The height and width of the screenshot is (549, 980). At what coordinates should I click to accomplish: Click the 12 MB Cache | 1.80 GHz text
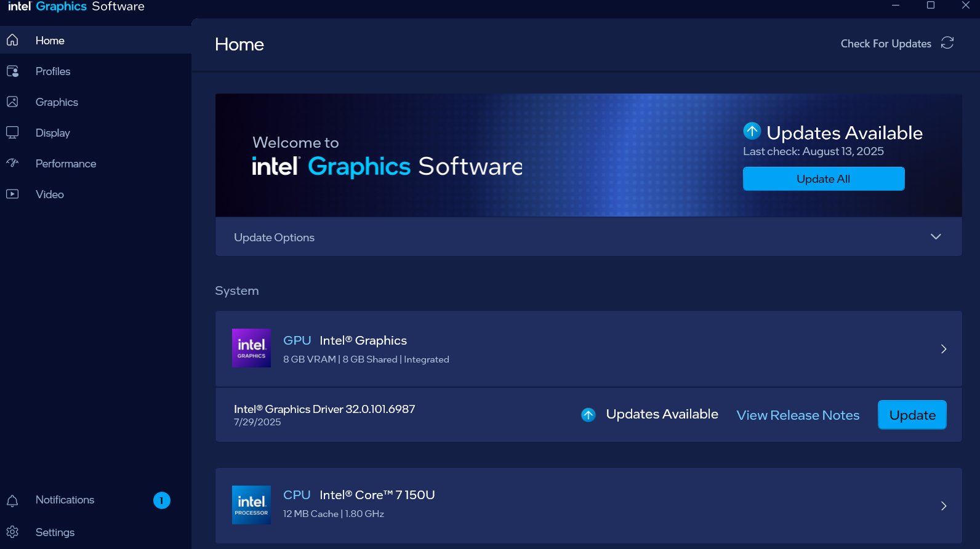coord(334,514)
